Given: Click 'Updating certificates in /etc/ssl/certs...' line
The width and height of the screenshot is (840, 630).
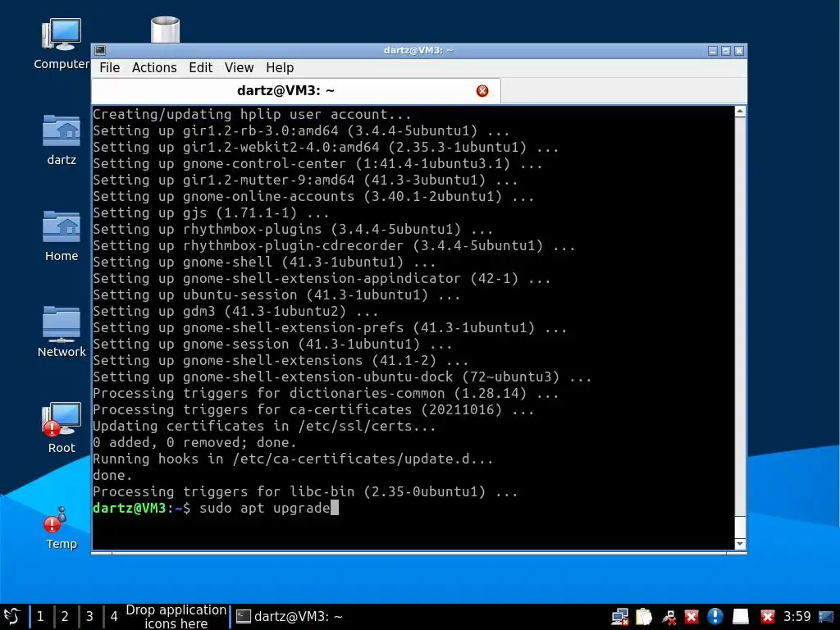Looking at the screenshot, I should [264, 427].
